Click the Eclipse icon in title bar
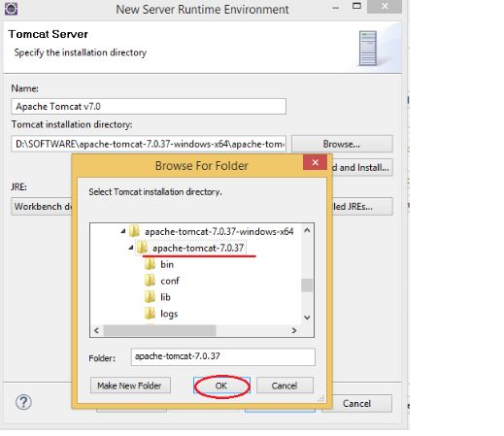The height and width of the screenshot is (436, 504). coord(11,8)
